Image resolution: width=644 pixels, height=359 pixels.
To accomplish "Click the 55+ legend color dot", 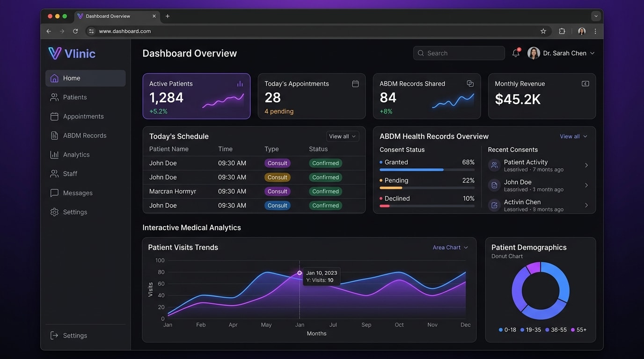I will (x=573, y=330).
